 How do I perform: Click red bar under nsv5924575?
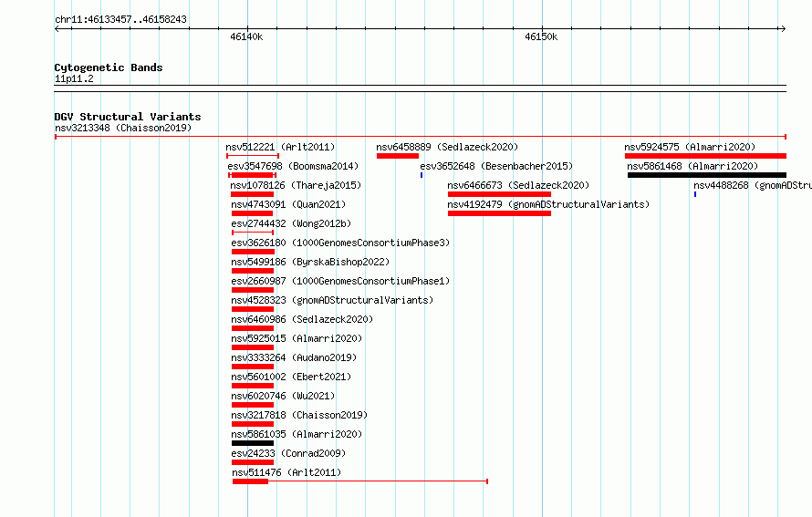click(x=706, y=156)
